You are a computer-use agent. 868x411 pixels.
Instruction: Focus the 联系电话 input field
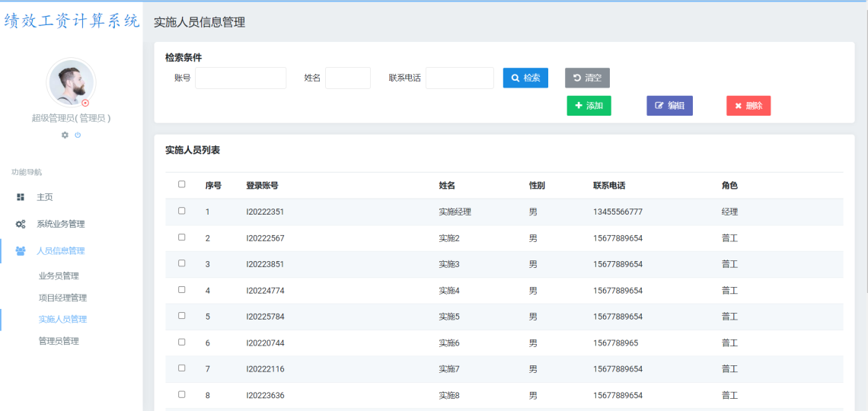pos(459,78)
